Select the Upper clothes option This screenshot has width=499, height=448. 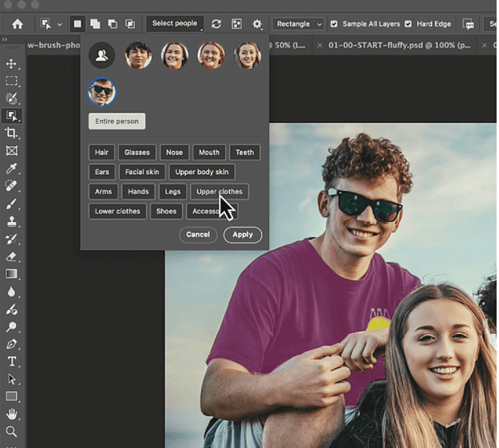(x=220, y=192)
